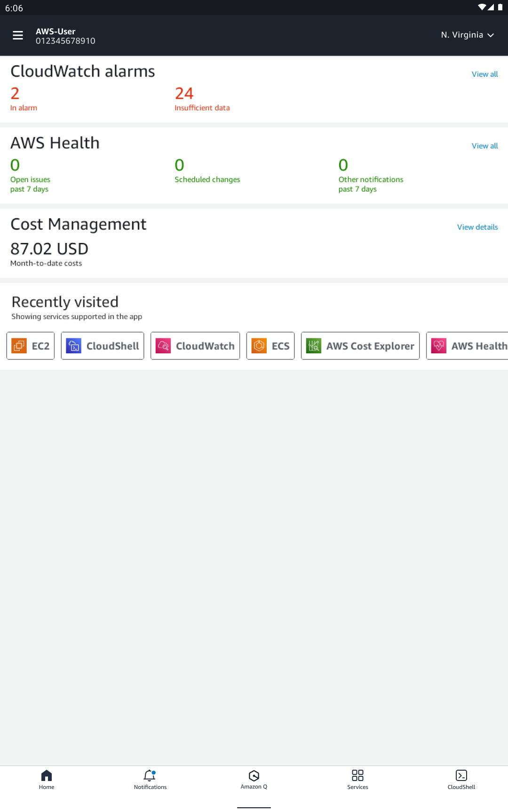The image size is (508, 812).
Task: Open Cost Management View details
Action: pyautogui.click(x=477, y=227)
